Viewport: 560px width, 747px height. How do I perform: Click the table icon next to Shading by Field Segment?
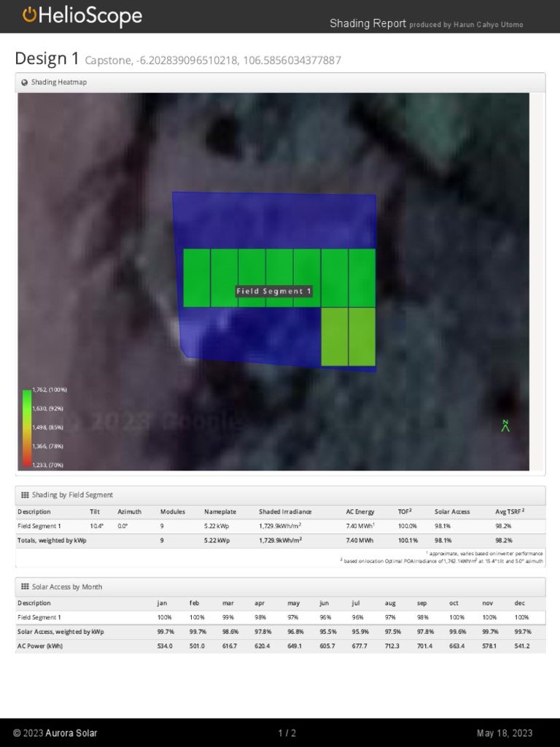pos(25,495)
